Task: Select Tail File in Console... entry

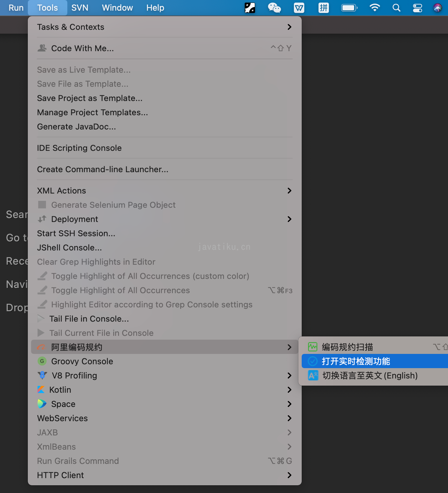Action: point(165,319)
